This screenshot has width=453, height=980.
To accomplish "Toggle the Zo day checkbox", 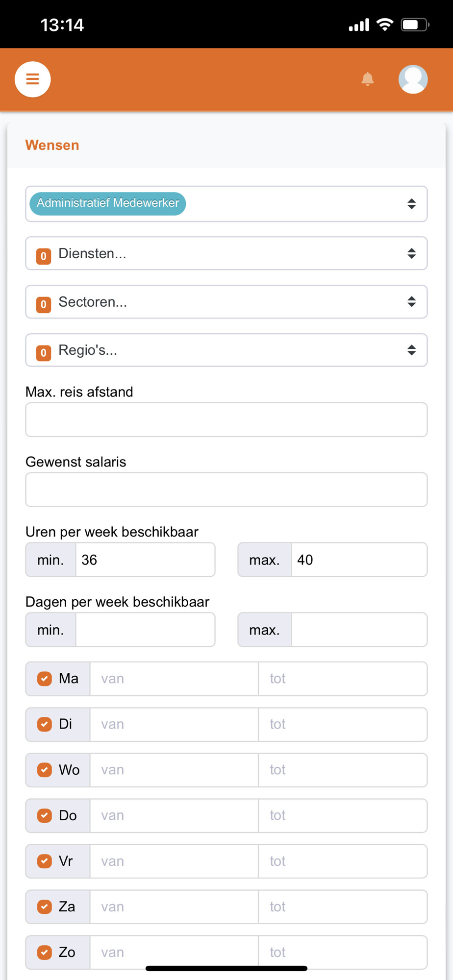I will tap(45, 952).
